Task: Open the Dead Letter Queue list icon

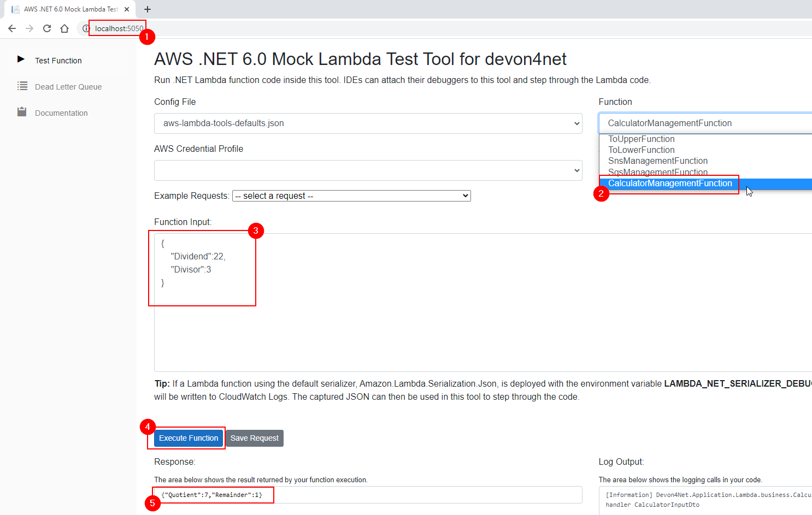Action: 22,86
